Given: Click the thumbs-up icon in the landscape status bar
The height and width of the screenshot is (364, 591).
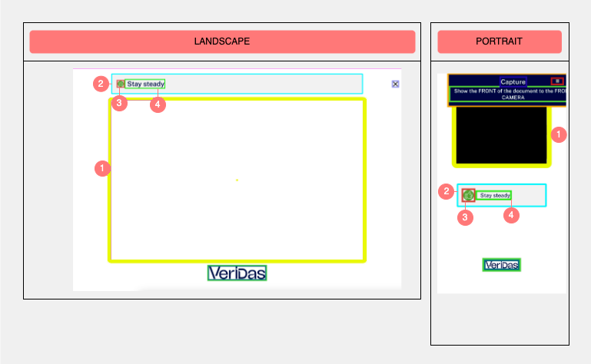Looking at the screenshot, I should tap(121, 84).
